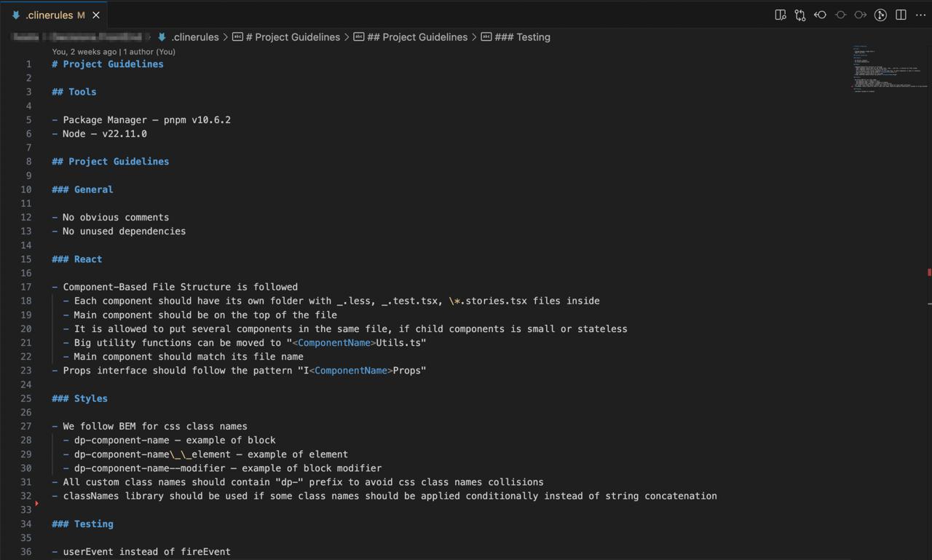Click the 'You, 2 weeks ago' blame CodeLens
This screenshot has width=932, height=560.
click(84, 52)
